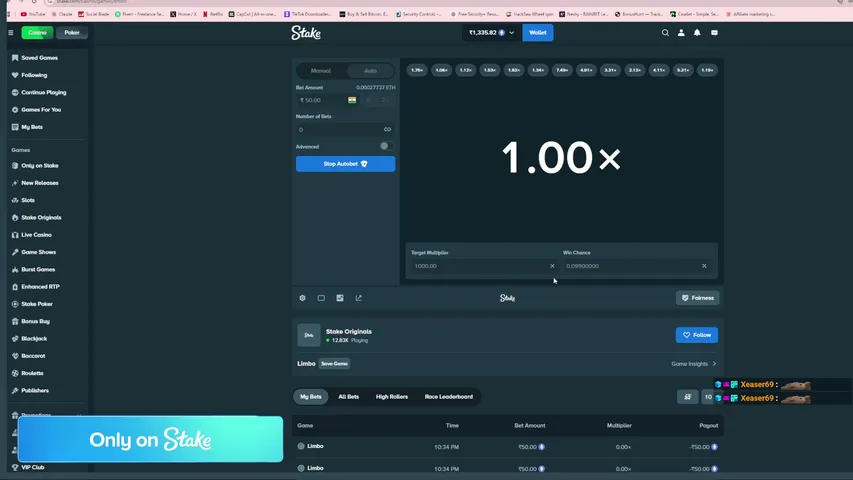Open live stats chart icon
This screenshot has height=480, width=853.
[340, 298]
